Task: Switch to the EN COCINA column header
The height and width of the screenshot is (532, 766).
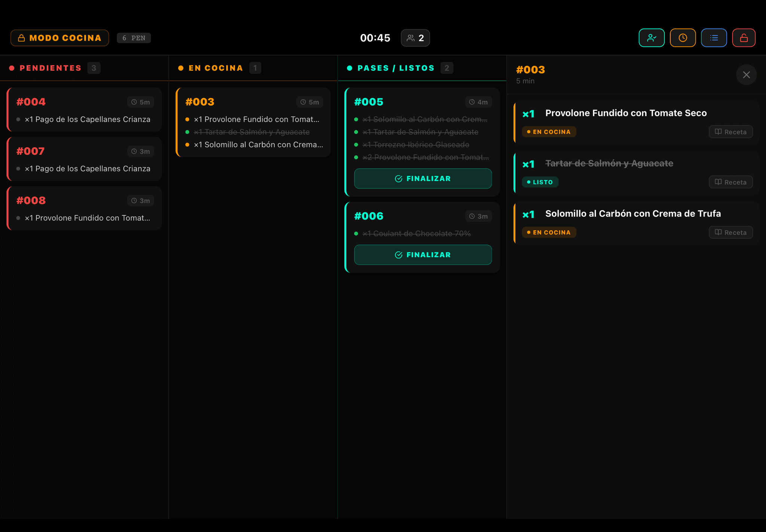Action: tap(216, 68)
